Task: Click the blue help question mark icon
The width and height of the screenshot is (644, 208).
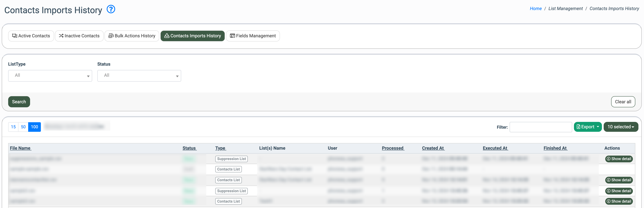Action: click(111, 10)
